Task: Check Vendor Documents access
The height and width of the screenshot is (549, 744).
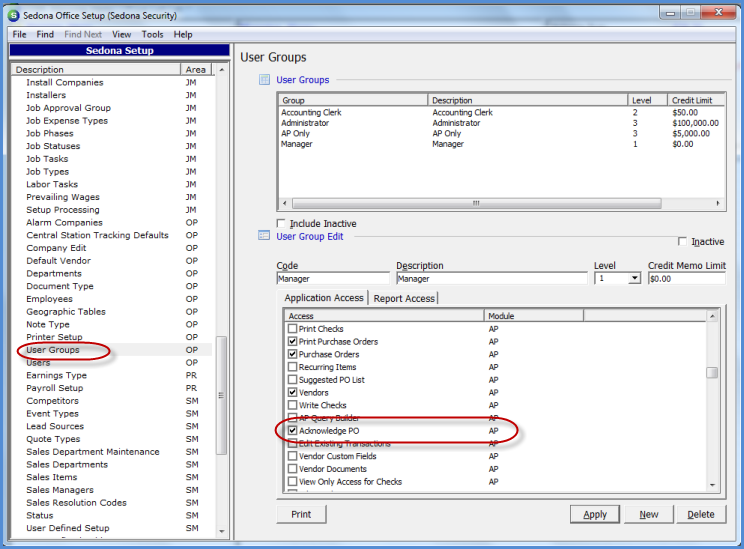Action: coord(293,469)
